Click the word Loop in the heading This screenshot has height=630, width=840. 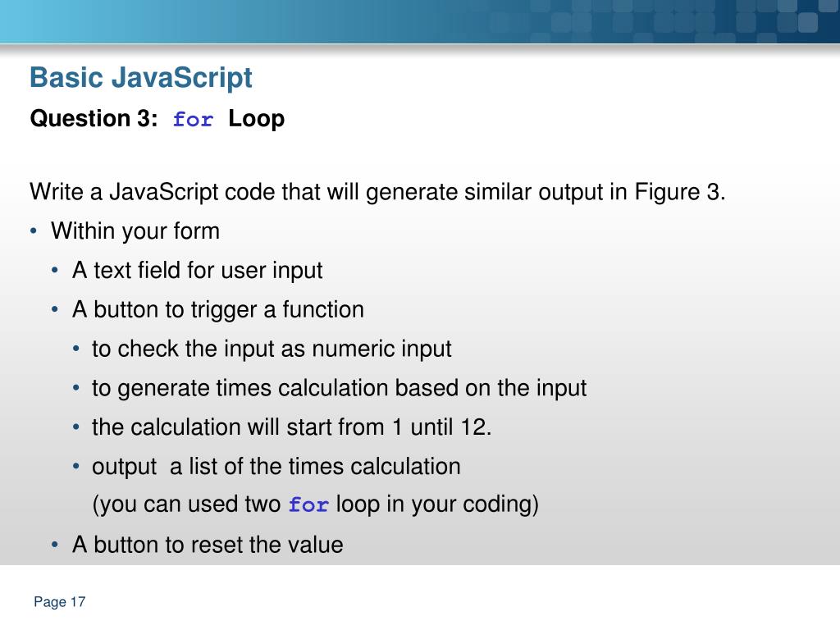256,119
